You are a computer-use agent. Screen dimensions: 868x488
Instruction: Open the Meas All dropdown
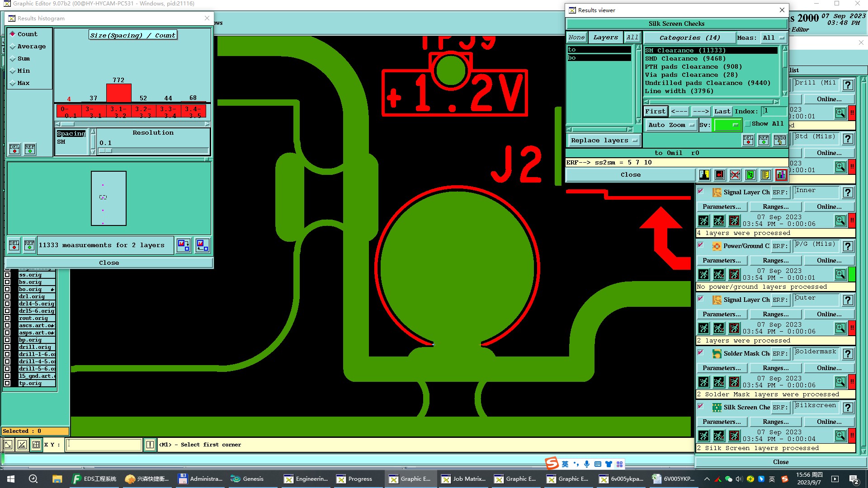coord(774,38)
